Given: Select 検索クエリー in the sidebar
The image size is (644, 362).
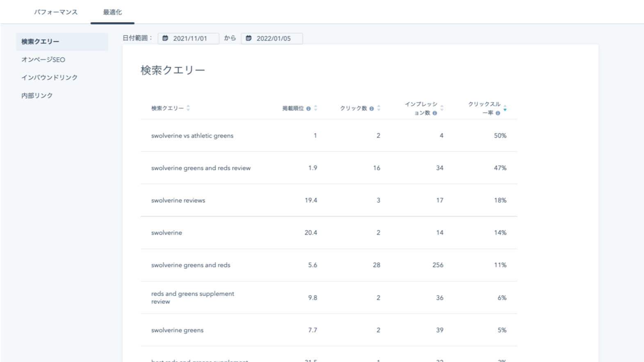Looking at the screenshot, I should coord(62,42).
